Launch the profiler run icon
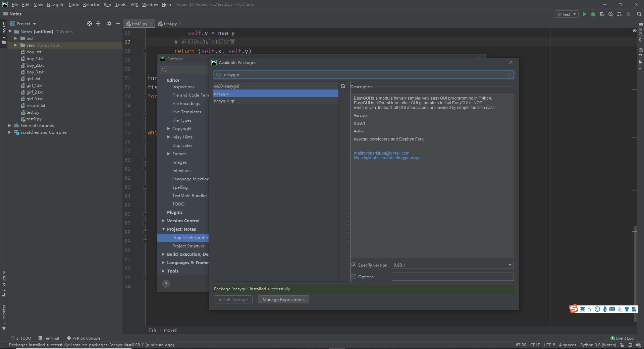 pyautogui.click(x=611, y=14)
